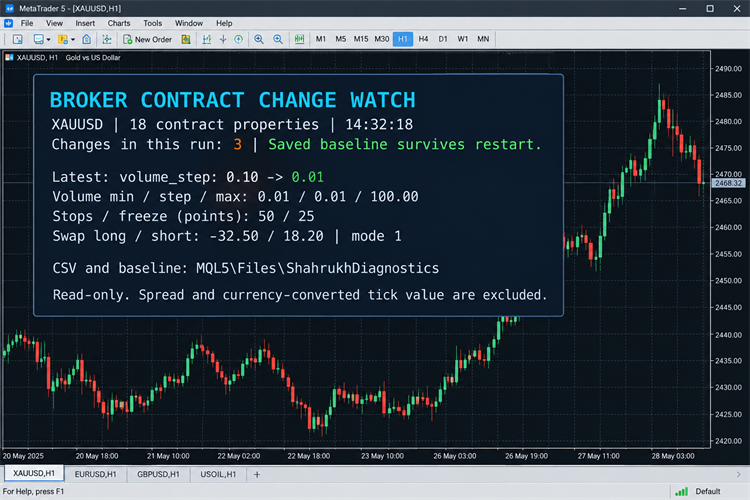Switch to M30 timeframe

pos(382,39)
